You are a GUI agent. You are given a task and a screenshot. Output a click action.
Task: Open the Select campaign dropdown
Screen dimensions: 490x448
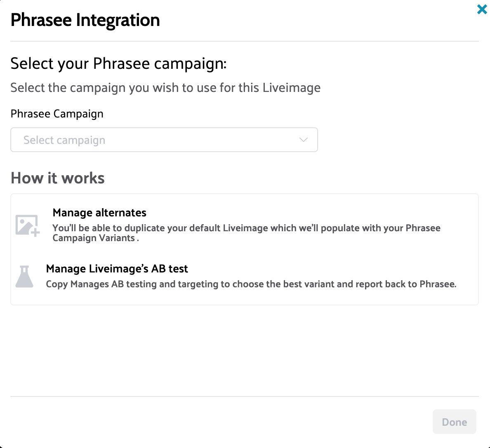tap(164, 140)
